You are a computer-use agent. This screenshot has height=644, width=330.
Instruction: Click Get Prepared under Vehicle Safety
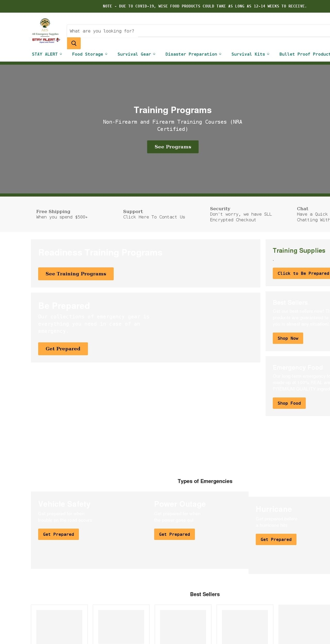click(x=58, y=534)
